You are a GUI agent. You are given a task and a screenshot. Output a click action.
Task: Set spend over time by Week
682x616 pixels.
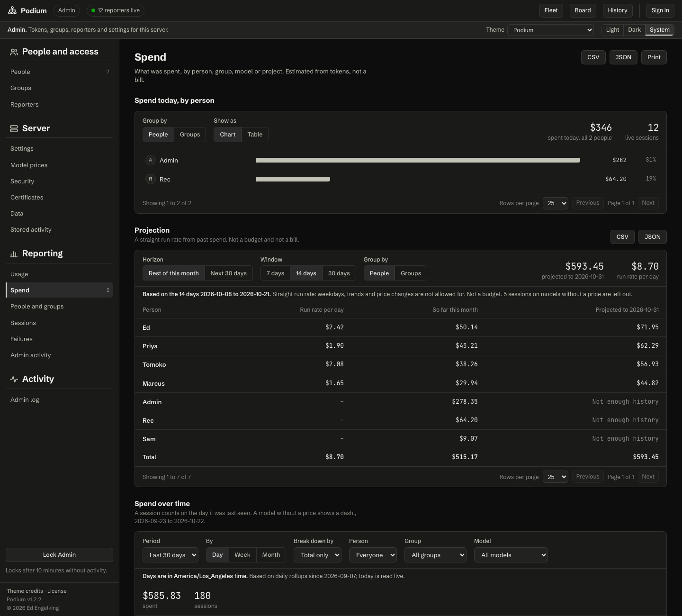tap(242, 555)
